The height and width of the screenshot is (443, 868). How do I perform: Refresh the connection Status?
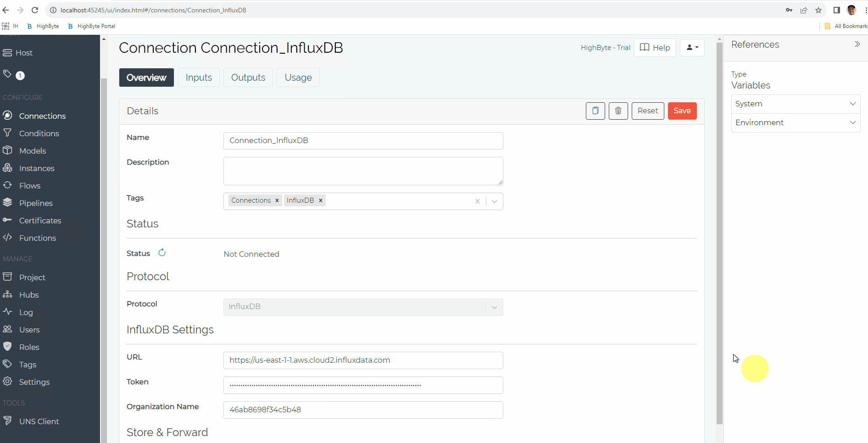(x=161, y=252)
